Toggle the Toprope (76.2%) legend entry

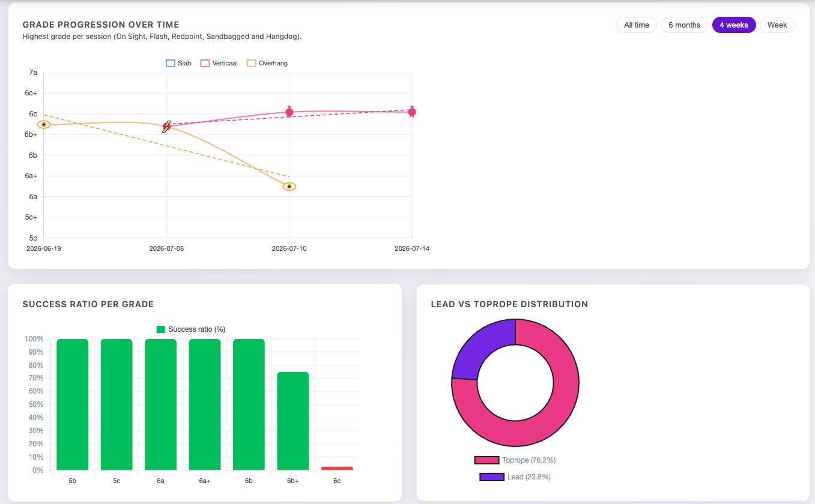point(515,460)
